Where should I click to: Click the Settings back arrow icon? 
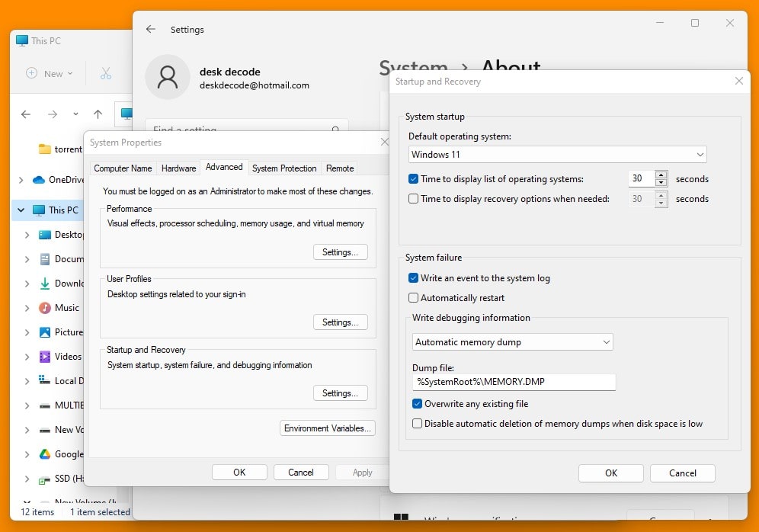pyautogui.click(x=150, y=30)
